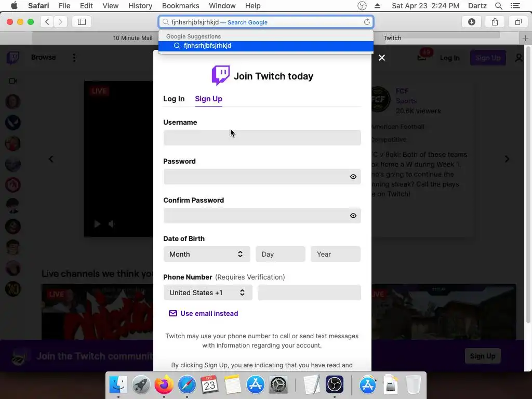Click the Day input field

pos(280,254)
